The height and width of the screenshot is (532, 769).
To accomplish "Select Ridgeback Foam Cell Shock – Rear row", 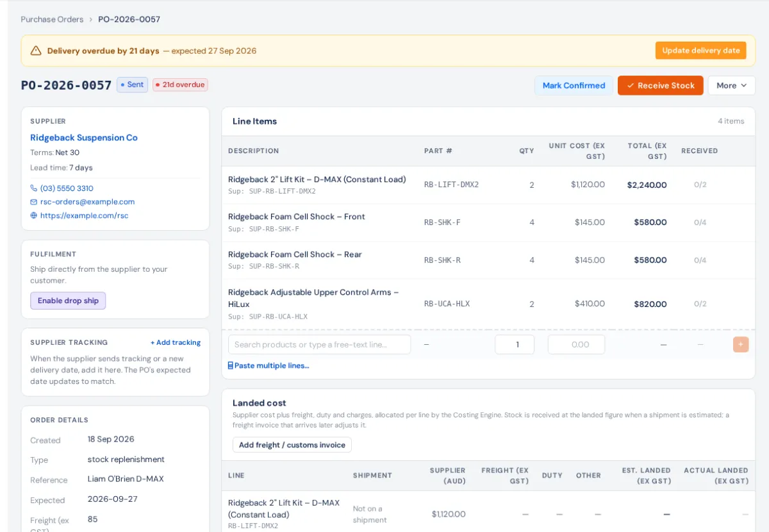I will [488, 260].
